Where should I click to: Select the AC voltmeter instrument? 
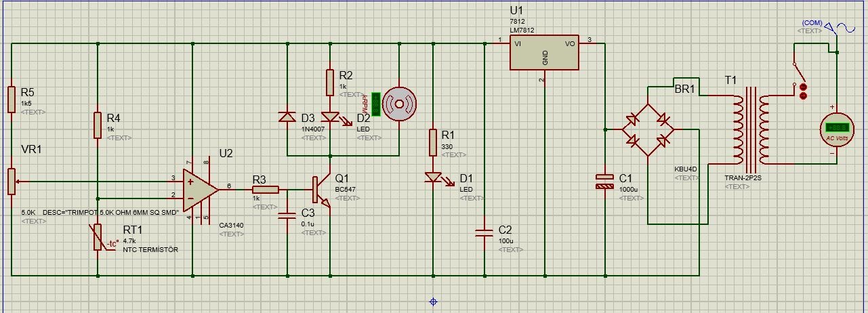837,129
